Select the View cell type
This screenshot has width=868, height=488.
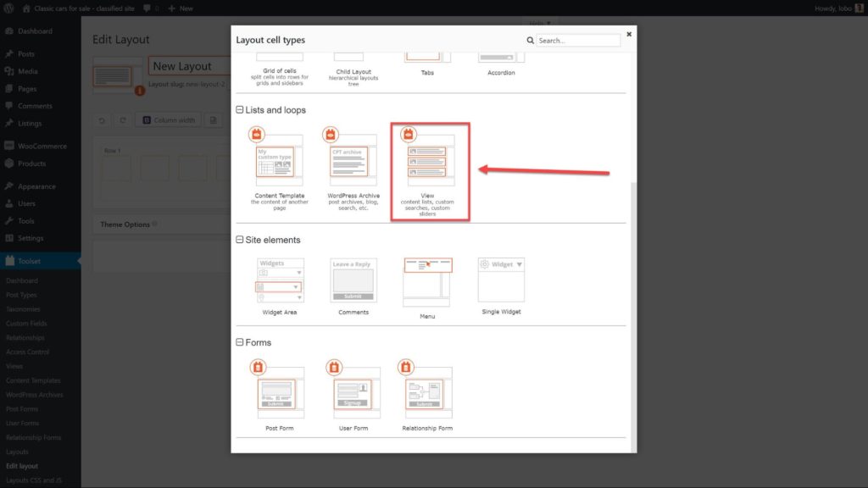tap(430, 171)
